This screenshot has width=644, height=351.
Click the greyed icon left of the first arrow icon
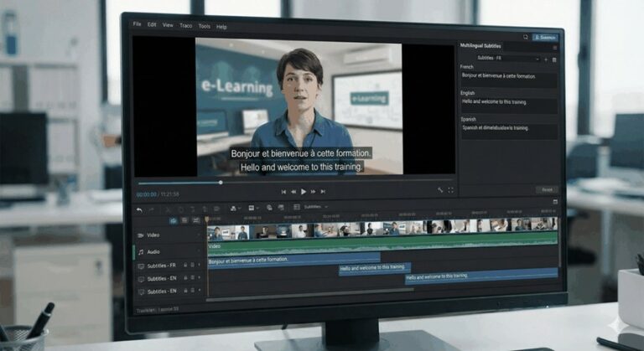216,209
